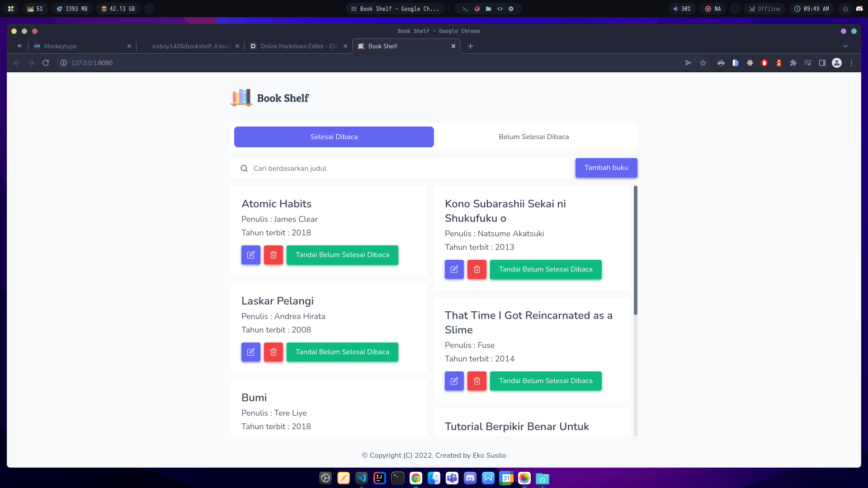Open Discord from the dock
Viewport: 868px width, 488px height.
tap(470, 478)
